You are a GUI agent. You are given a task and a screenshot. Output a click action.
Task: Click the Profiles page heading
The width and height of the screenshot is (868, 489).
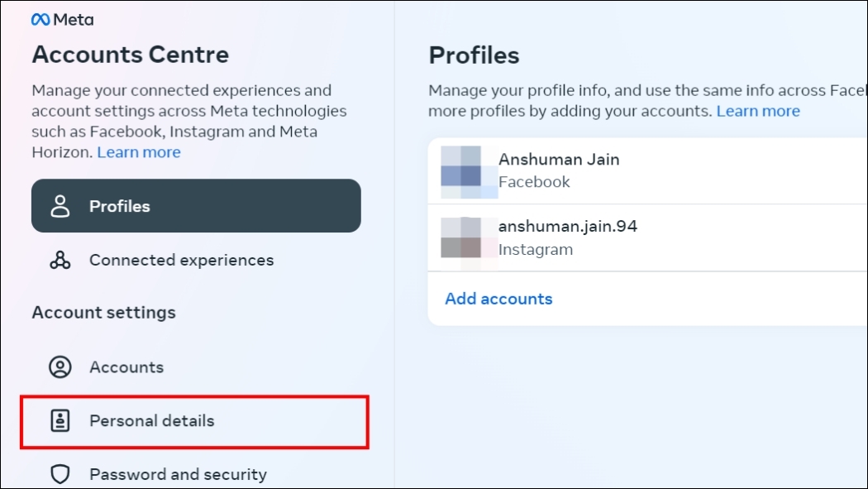pyautogui.click(x=474, y=55)
